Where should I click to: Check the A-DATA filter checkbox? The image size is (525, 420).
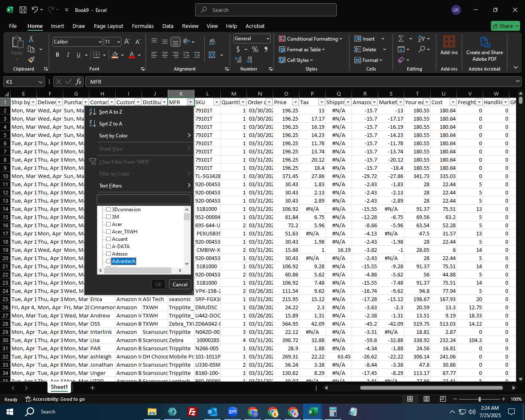pos(109,247)
